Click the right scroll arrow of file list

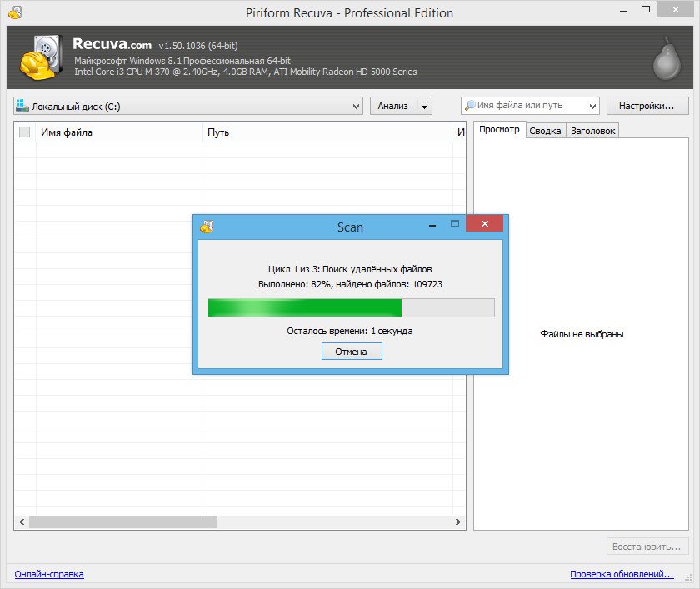pyautogui.click(x=458, y=522)
